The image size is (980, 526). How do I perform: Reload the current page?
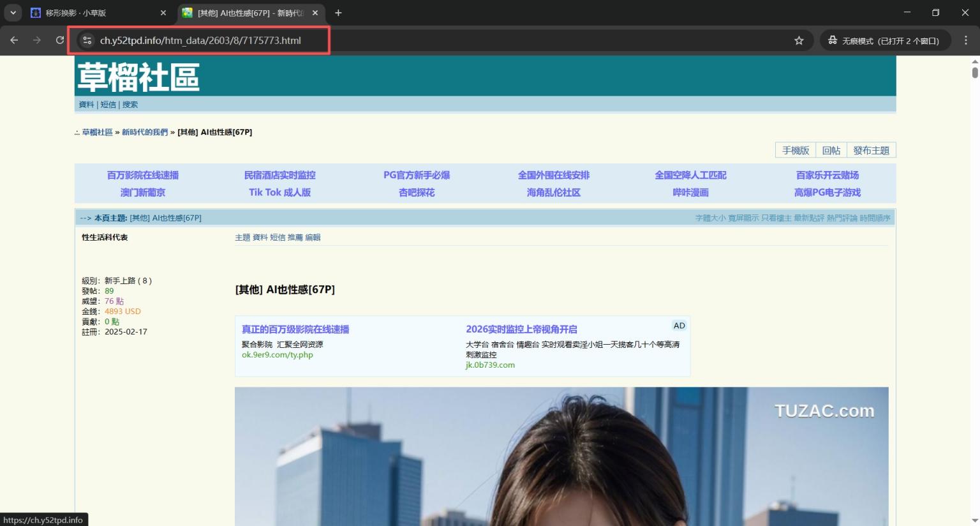(60, 40)
